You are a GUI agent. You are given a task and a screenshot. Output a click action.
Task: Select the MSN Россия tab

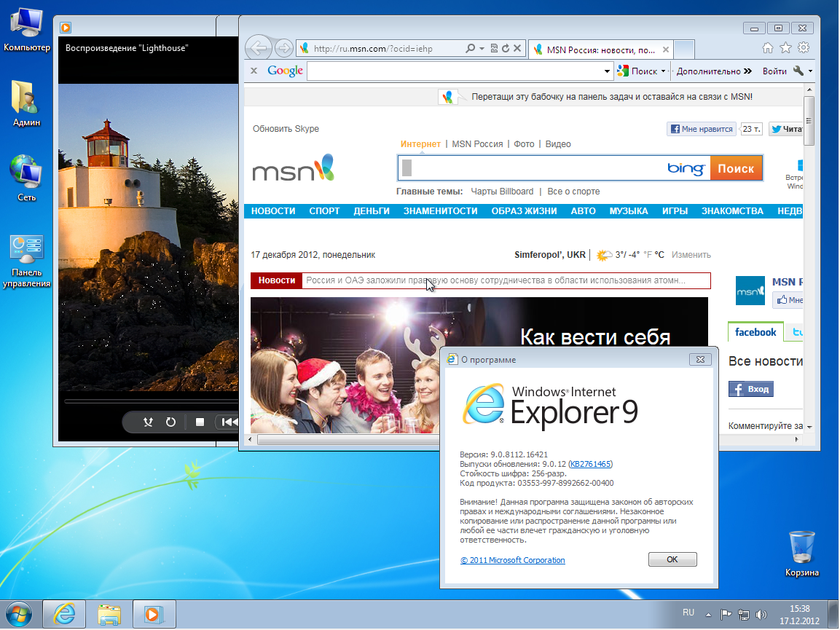point(600,50)
